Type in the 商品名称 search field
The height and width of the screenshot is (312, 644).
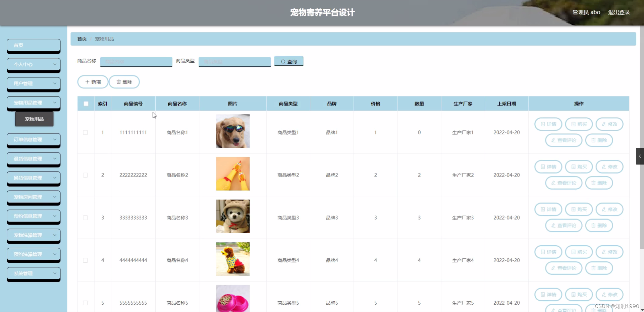pos(136,62)
